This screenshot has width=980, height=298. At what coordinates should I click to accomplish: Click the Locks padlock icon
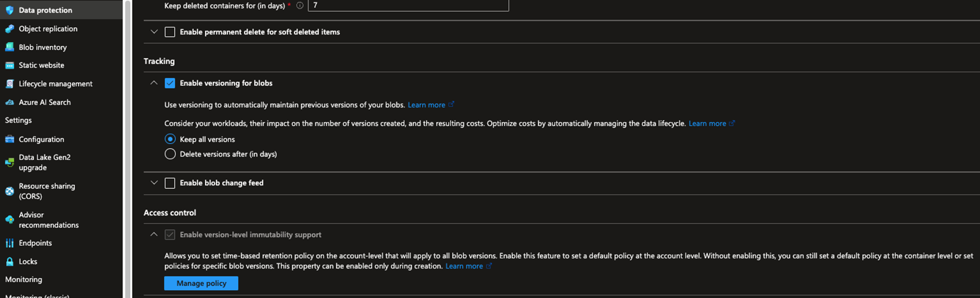pos(10,262)
